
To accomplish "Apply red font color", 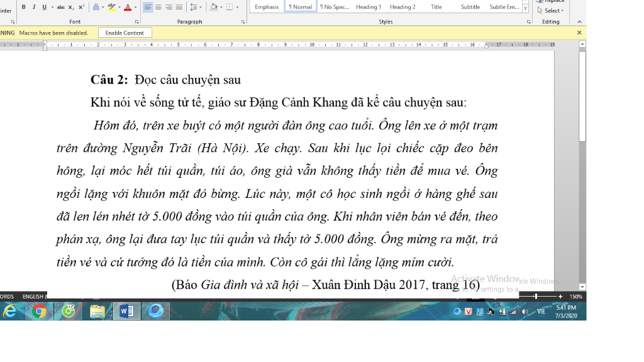I will [x=128, y=7].
